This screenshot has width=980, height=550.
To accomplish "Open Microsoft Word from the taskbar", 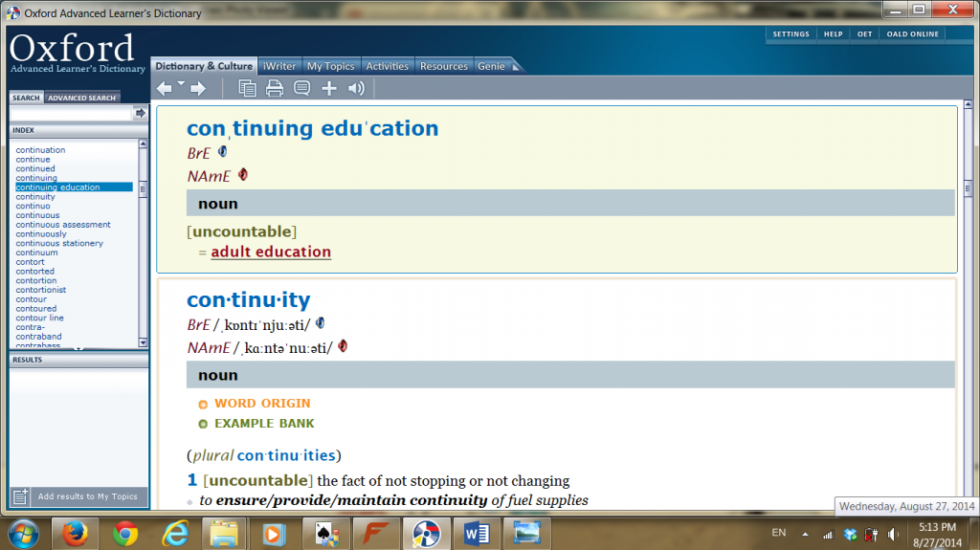I will pos(477,534).
